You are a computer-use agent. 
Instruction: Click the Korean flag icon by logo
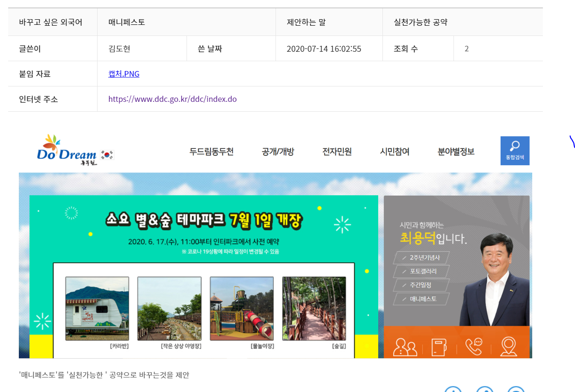(107, 154)
